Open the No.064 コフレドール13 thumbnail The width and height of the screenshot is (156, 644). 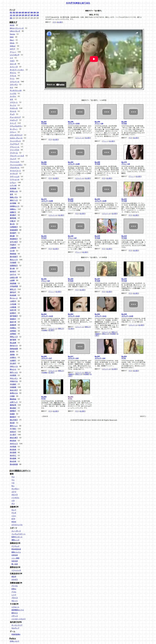point(53,304)
